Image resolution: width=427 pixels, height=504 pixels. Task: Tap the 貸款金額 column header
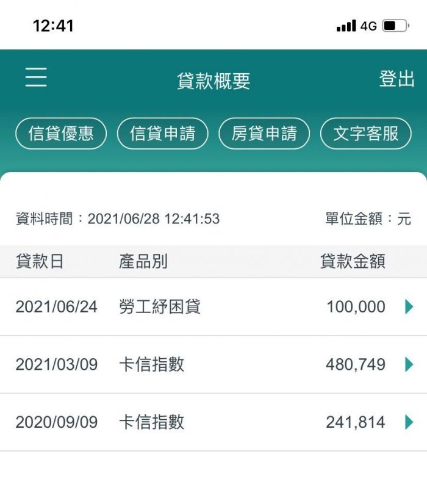pyautogui.click(x=353, y=261)
